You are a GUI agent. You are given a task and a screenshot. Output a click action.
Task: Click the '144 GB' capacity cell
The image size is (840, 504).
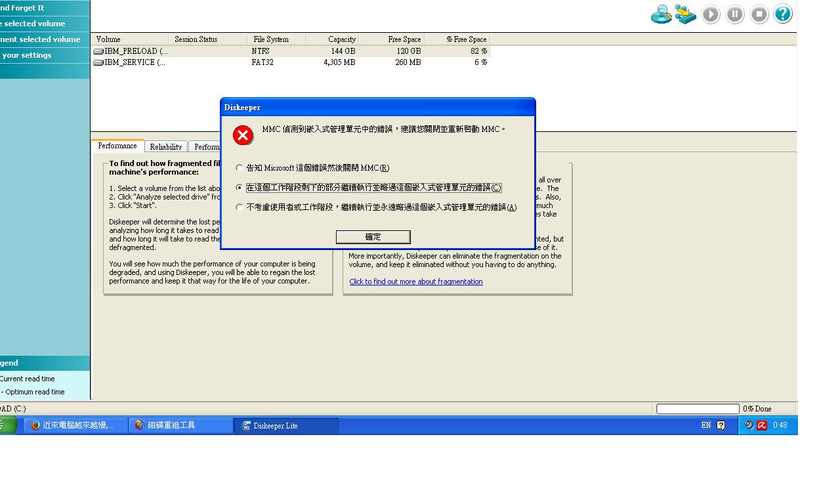(343, 51)
